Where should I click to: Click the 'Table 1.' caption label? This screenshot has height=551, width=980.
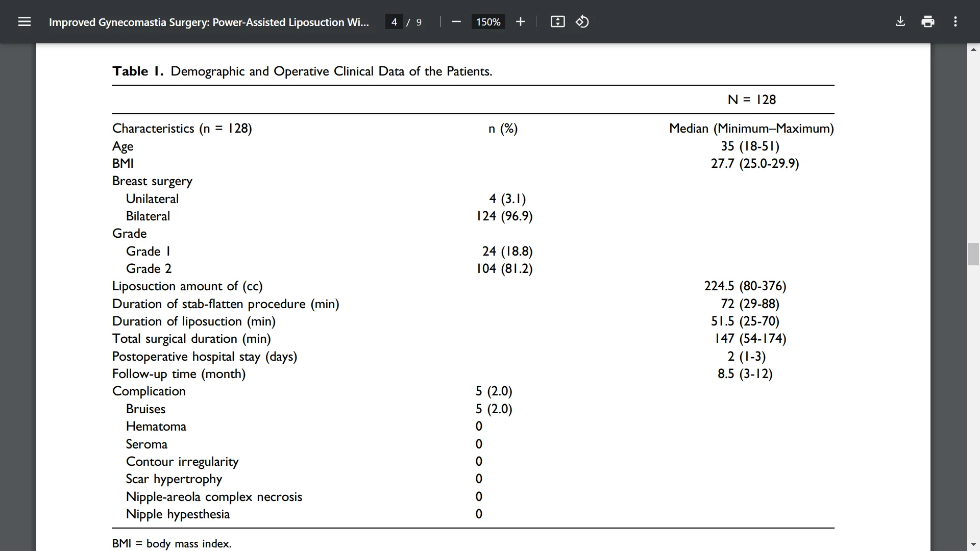pyautogui.click(x=138, y=71)
